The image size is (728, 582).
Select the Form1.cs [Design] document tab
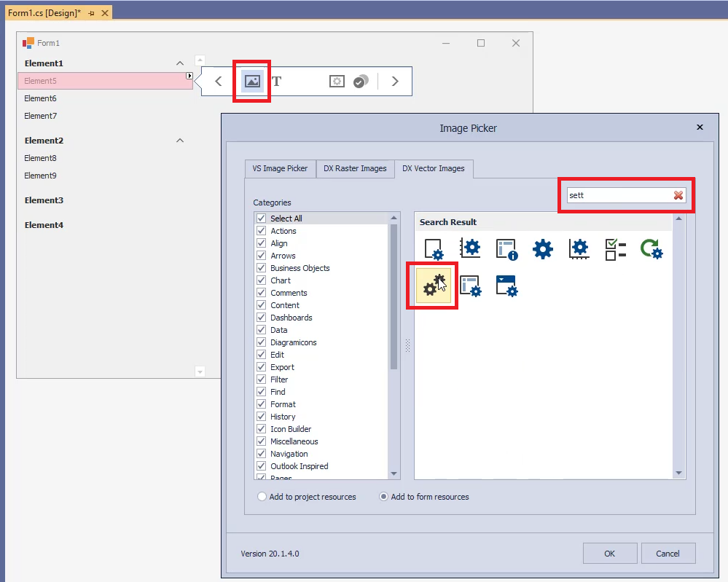pos(44,13)
